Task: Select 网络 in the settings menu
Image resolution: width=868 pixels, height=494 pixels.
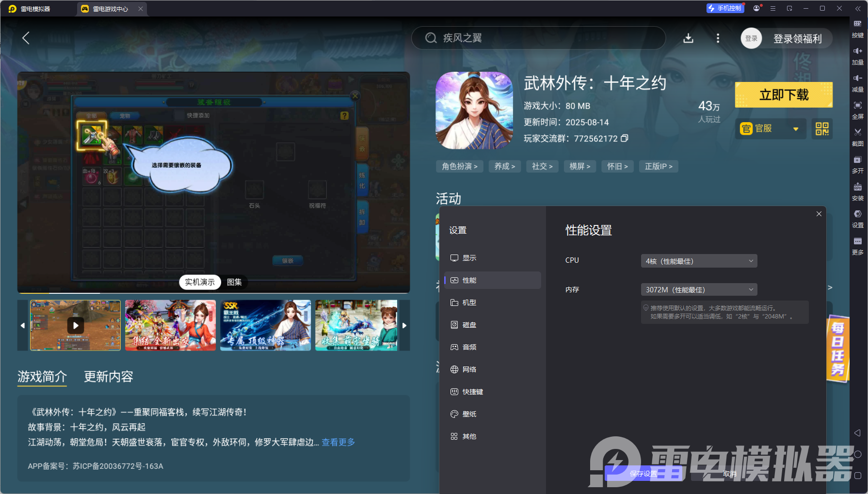Action: click(x=492, y=369)
